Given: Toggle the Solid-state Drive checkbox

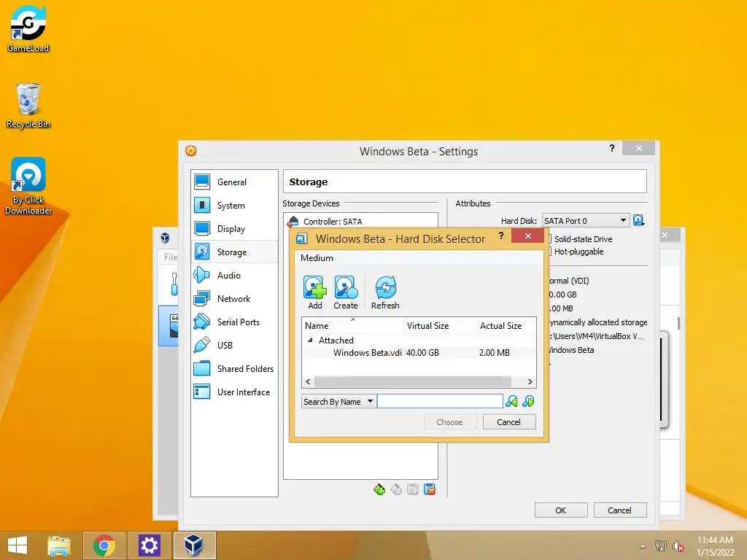Looking at the screenshot, I should [x=549, y=239].
